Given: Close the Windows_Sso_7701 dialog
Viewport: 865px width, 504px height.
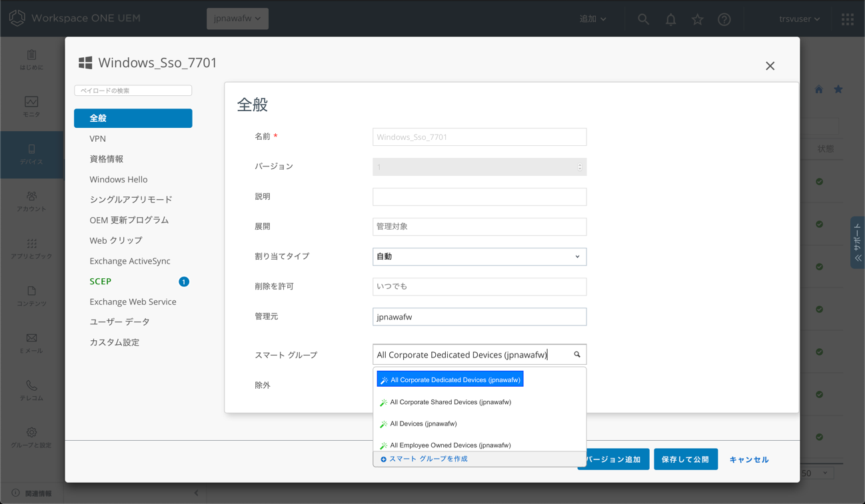Looking at the screenshot, I should point(770,66).
